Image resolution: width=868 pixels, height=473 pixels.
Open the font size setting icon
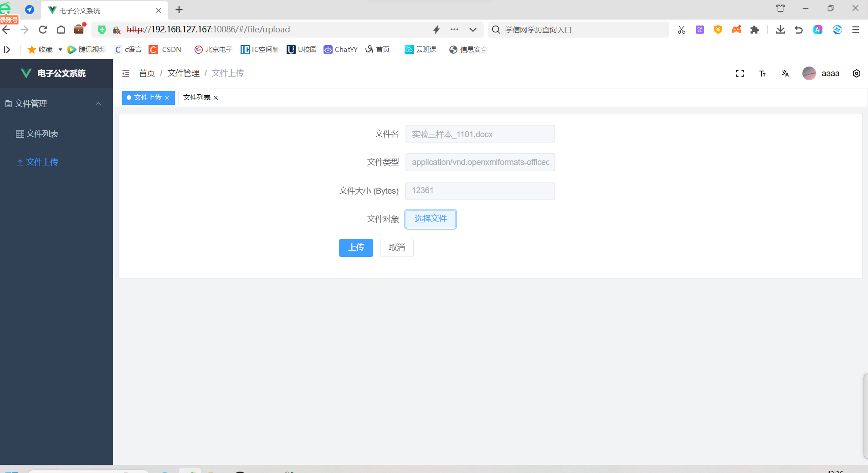(x=762, y=73)
